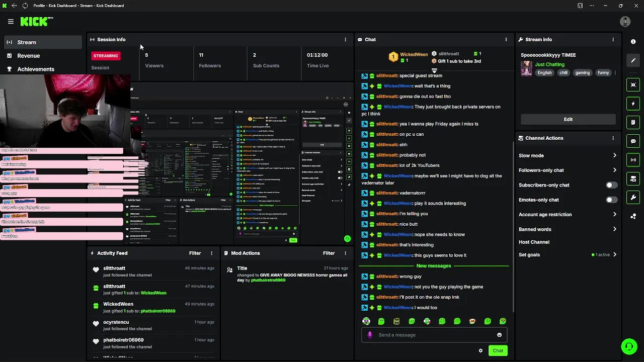Click the gifted sub recipient WickedWeen link
Image resolution: width=644 pixels, height=362 pixels.
point(153,293)
